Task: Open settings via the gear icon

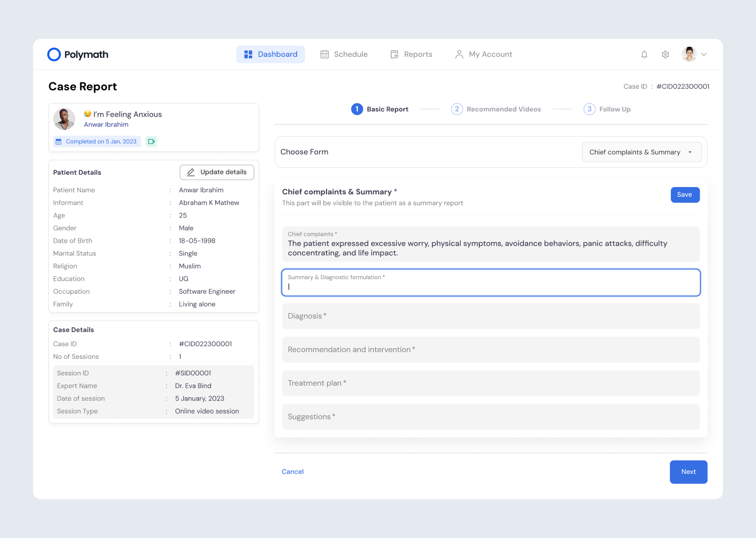Action: click(x=665, y=55)
